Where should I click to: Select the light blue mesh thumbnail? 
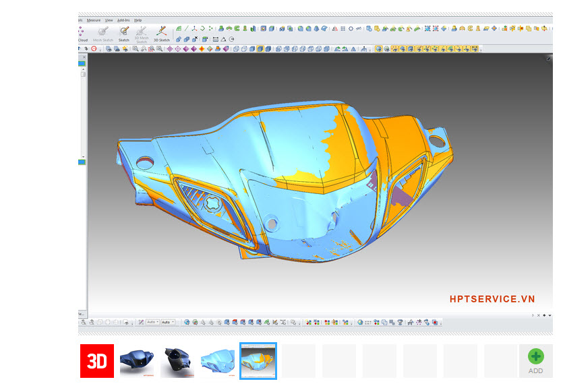(x=218, y=361)
